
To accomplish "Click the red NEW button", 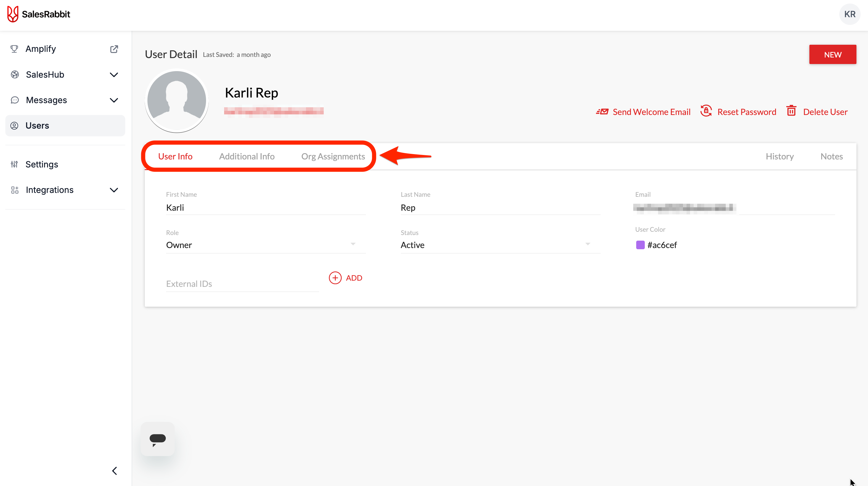I will tap(832, 55).
